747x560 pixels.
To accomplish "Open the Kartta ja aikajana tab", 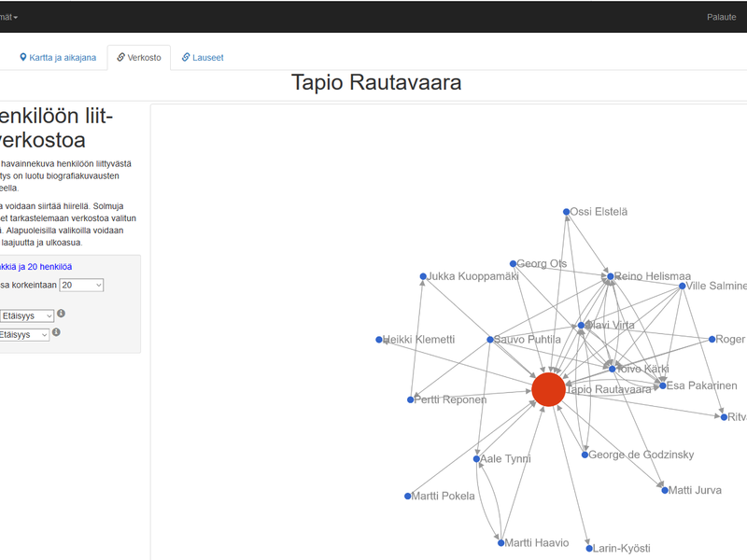I will (x=58, y=57).
